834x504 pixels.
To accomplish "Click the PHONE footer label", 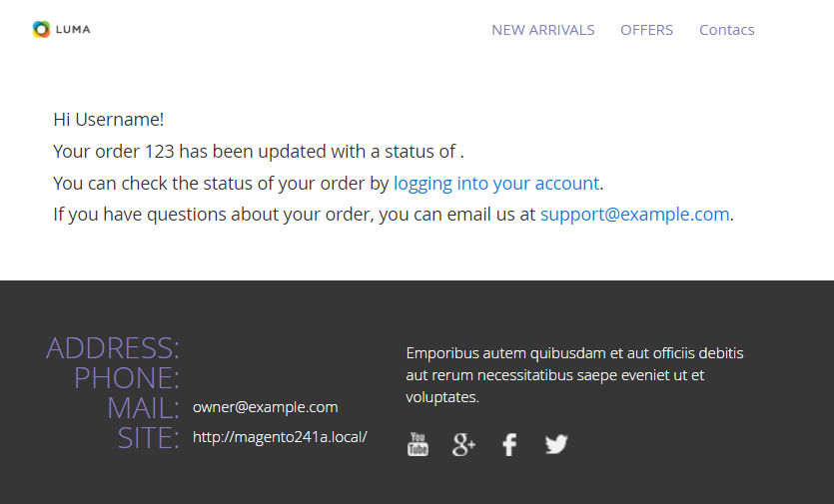I will click(x=127, y=378).
